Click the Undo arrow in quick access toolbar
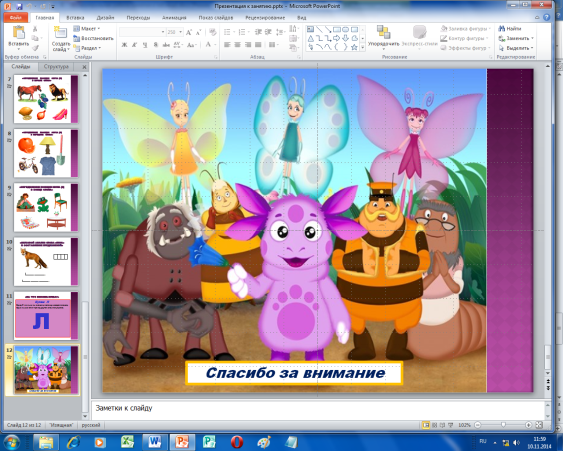Image resolution: width=563 pixels, height=451 pixels. 30,6
